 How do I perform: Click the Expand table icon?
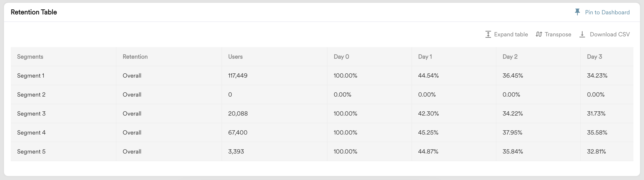(x=488, y=34)
